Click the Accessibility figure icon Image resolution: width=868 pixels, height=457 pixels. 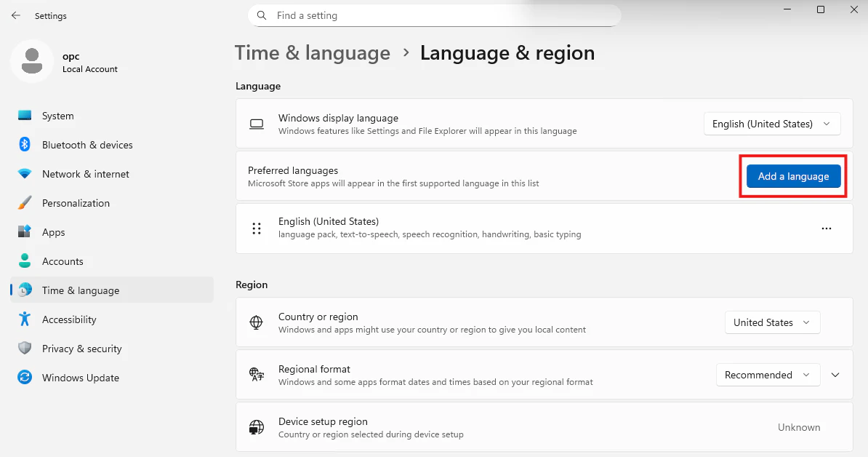[x=25, y=319]
